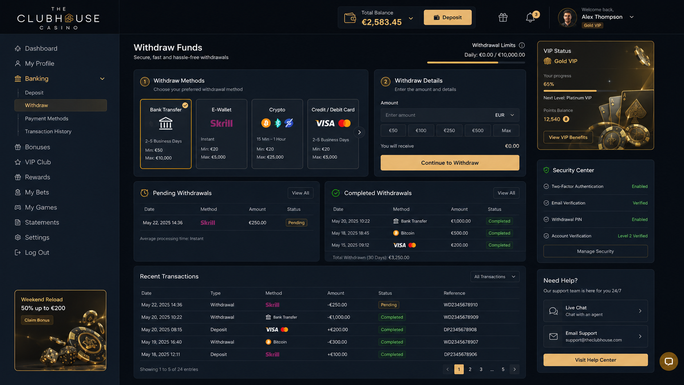Click the Bonuses gift icon in sidebar
This screenshot has width=684, height=385.
(17, 147)
